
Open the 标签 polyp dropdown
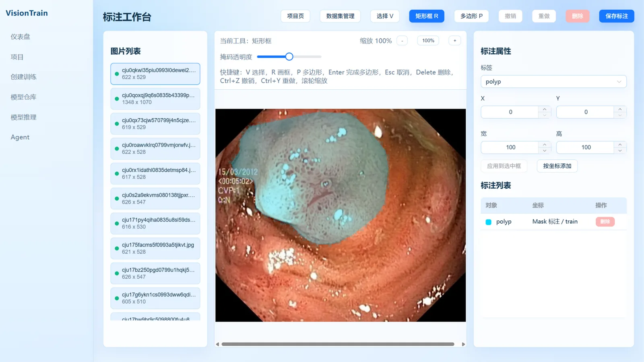click(553, 82)
